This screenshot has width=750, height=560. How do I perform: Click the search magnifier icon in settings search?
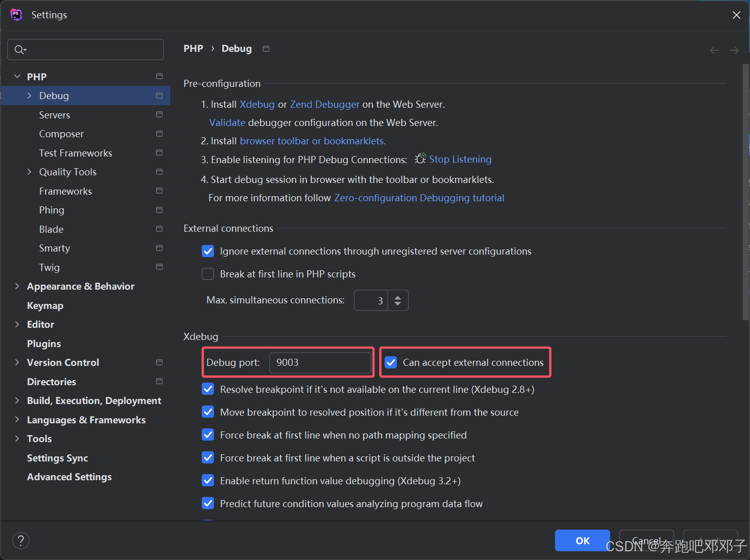coord(20,49)
